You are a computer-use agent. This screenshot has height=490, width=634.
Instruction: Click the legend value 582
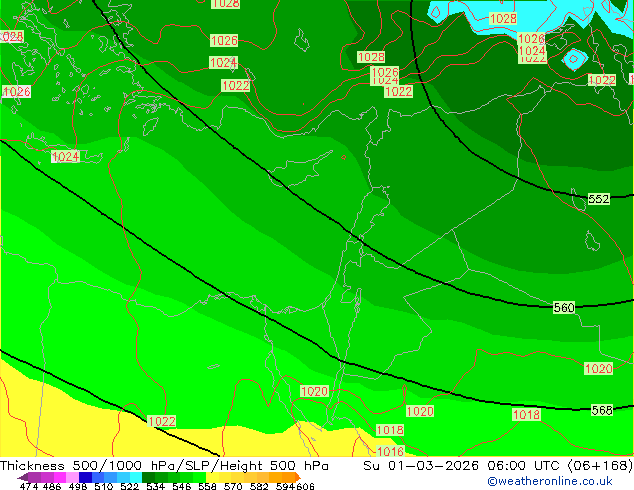coord(259,486)
